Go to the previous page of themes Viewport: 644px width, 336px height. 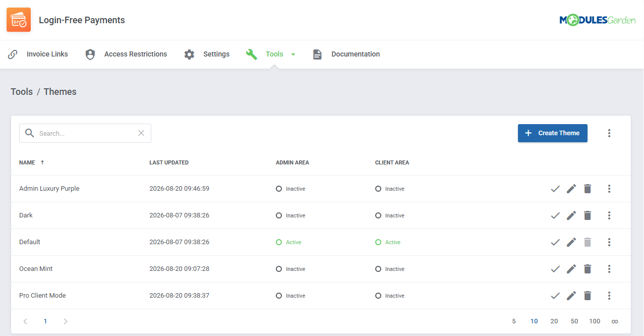[25, 321]
